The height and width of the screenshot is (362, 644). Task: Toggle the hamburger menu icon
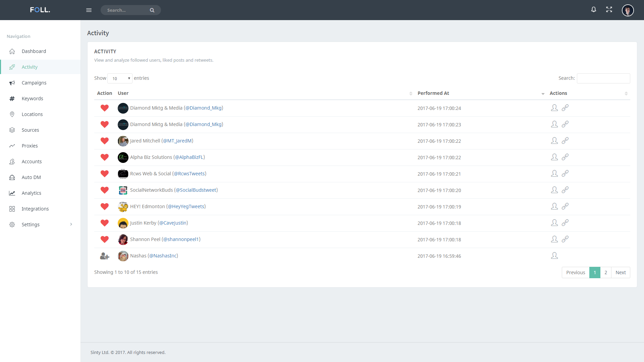coord(89,10)
